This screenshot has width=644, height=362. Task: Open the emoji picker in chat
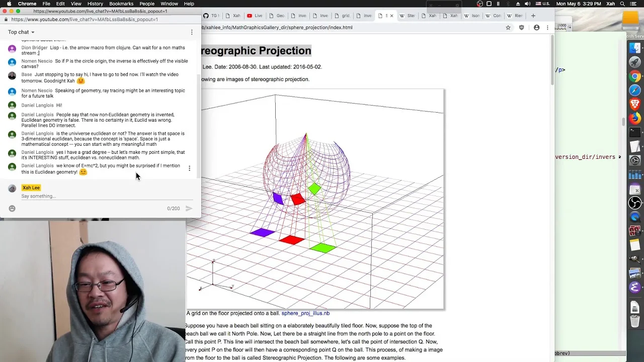tap(12, 208)
